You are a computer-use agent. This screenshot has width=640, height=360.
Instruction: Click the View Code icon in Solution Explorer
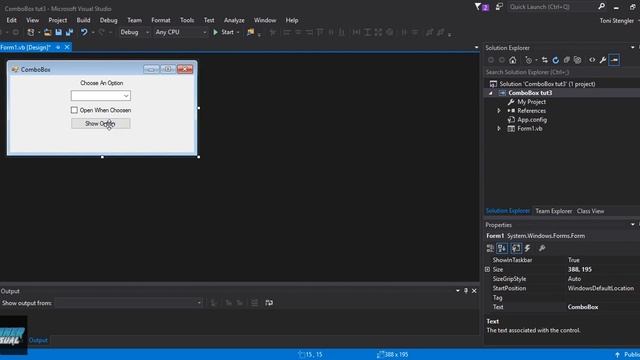pyautogui.click(x=592, y=60)
